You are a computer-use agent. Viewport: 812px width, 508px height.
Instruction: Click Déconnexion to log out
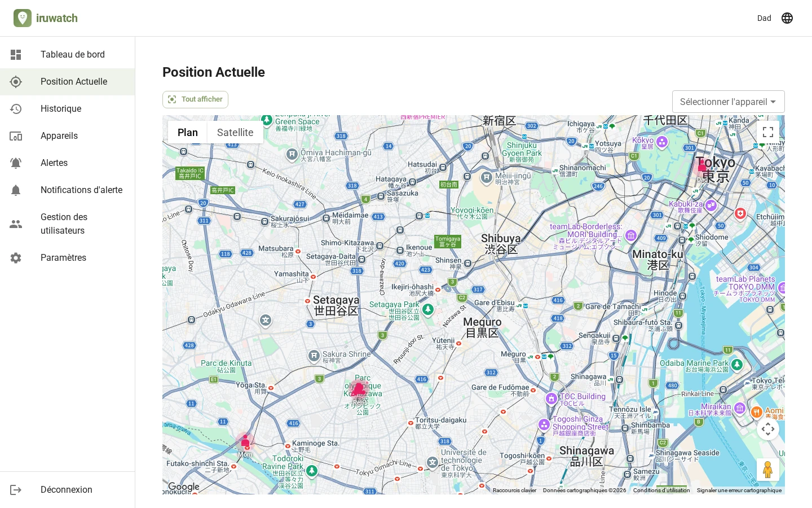(68, 490)
